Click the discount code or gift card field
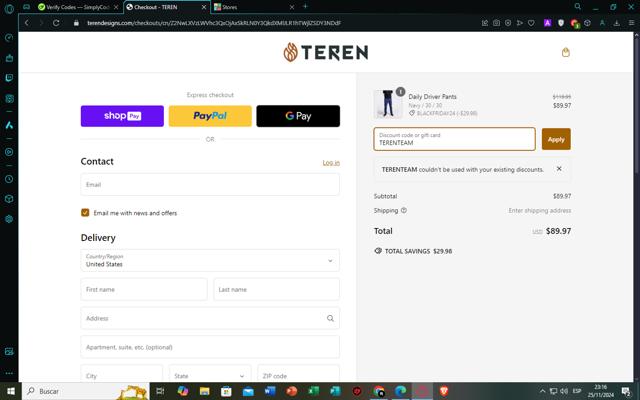Image resolution: width=640 pixels, height=400 pixels. click(x=454, y=139)
